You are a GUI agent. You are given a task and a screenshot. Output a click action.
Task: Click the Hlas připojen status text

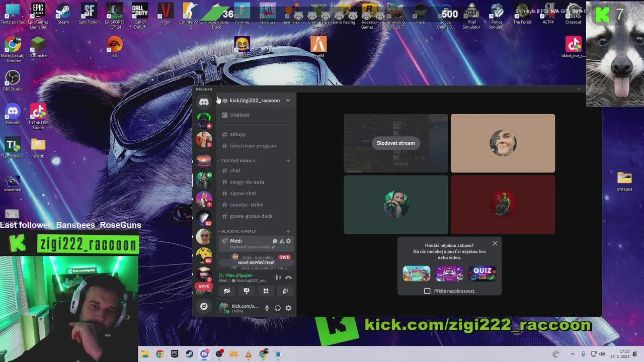pyautogui.click(x=238, y=275)
